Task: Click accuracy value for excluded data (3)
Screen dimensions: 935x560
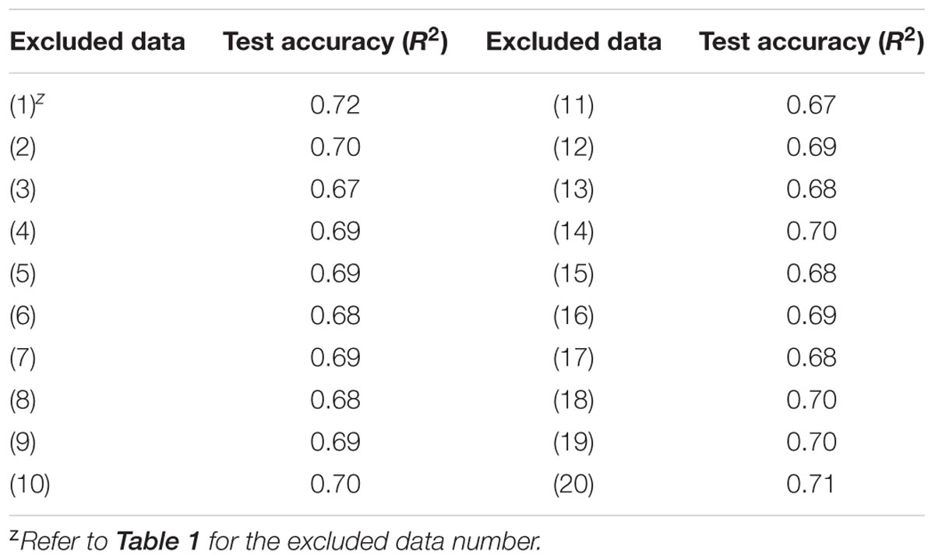Action: (x=335, y=189)
